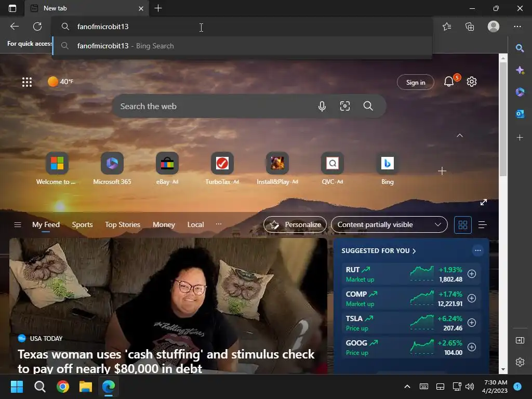The width and height of the screenshot is (532, 399).
Task: Switch to the Sports tab
Action: (x=82, y=224)
